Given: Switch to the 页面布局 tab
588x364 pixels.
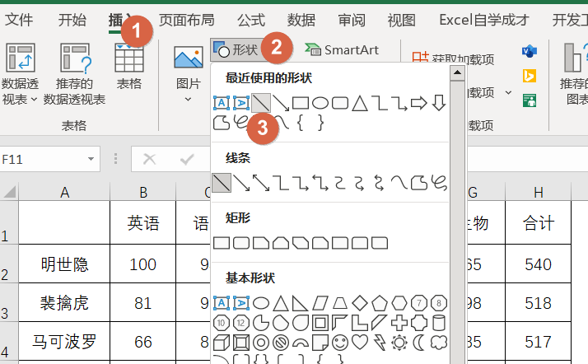Looking at the screenshot, I should tap(186, 20).
